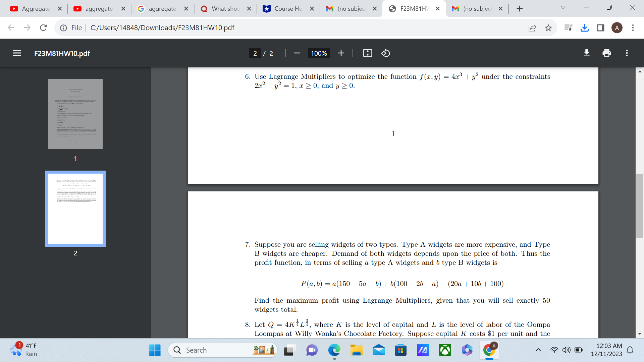Expand hidden system tray icons
Image resolution: width=644 pixels, height=362 pixels.
(538, 350)
